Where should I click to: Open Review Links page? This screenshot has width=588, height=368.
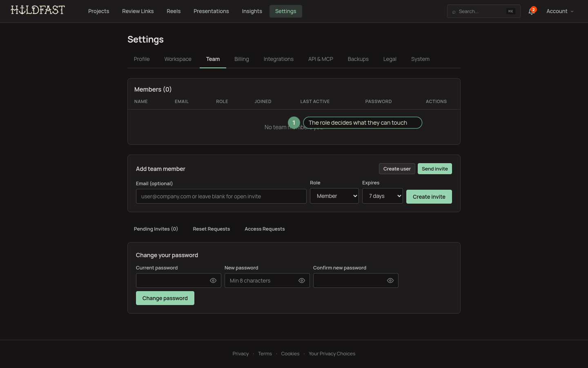(138, 11)
